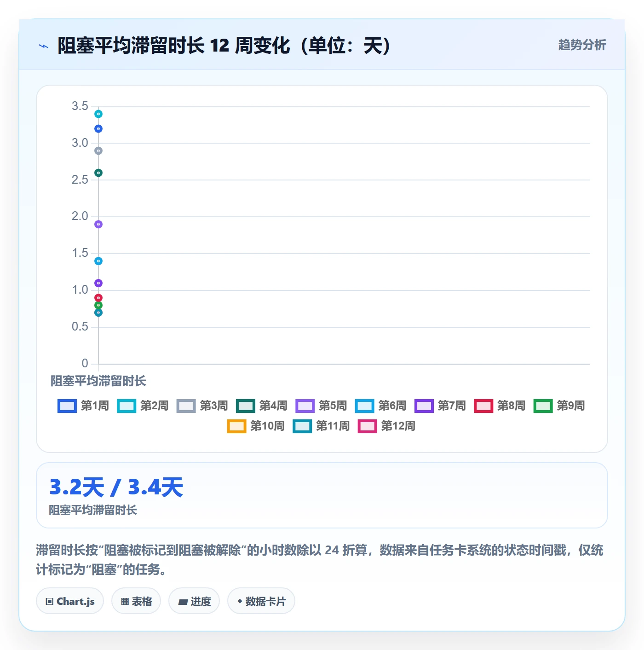Click the dark teal 2.6 data point
Viewport: 644px width, 650px height.
(x=98, y=173)
